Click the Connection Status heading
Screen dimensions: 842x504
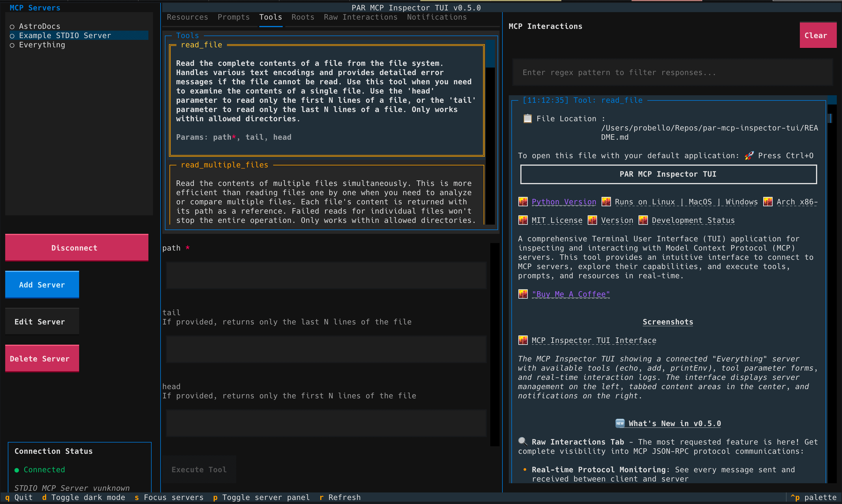click(53, 451)
